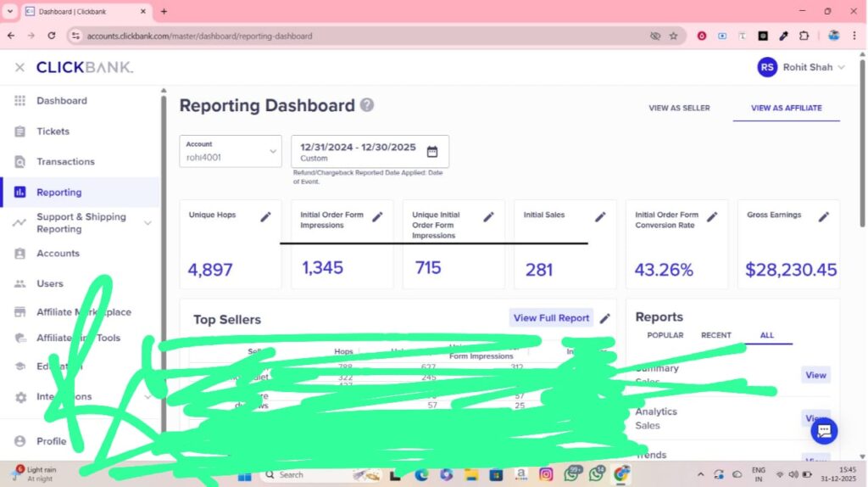868x487 pixels.
Task: Click View button for Summary Sales report
Action: [815, 375]
